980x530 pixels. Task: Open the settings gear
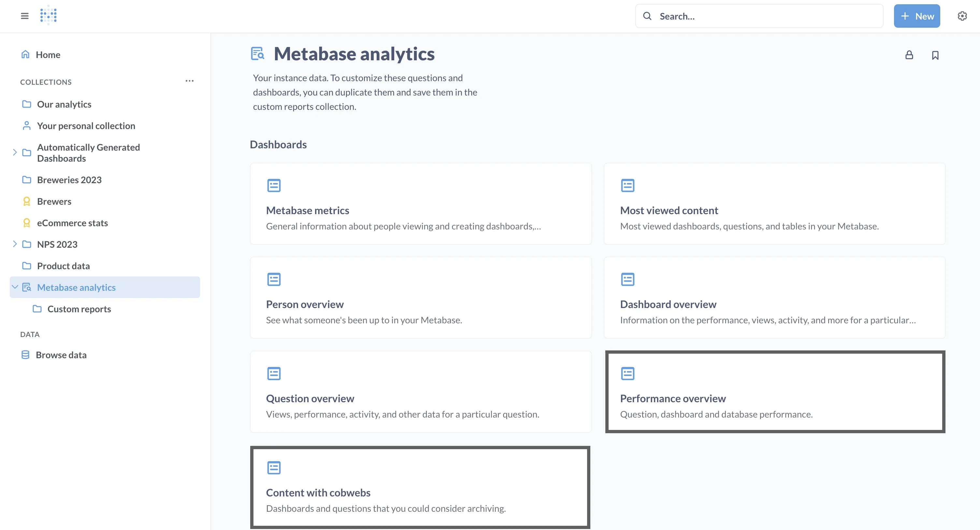pyautogui.click(x=962, y=16)
